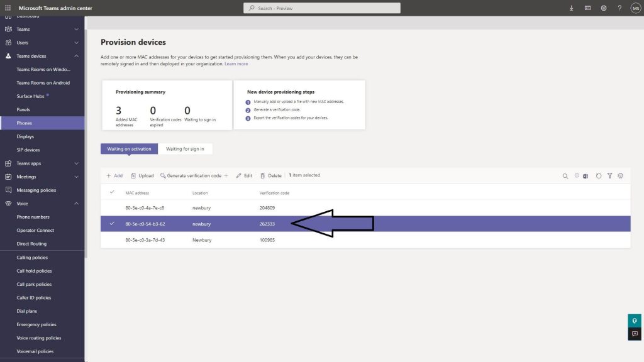Open Displays in the sidebar
This screenshot has height=362, width=644.
(x=25, y=136)
